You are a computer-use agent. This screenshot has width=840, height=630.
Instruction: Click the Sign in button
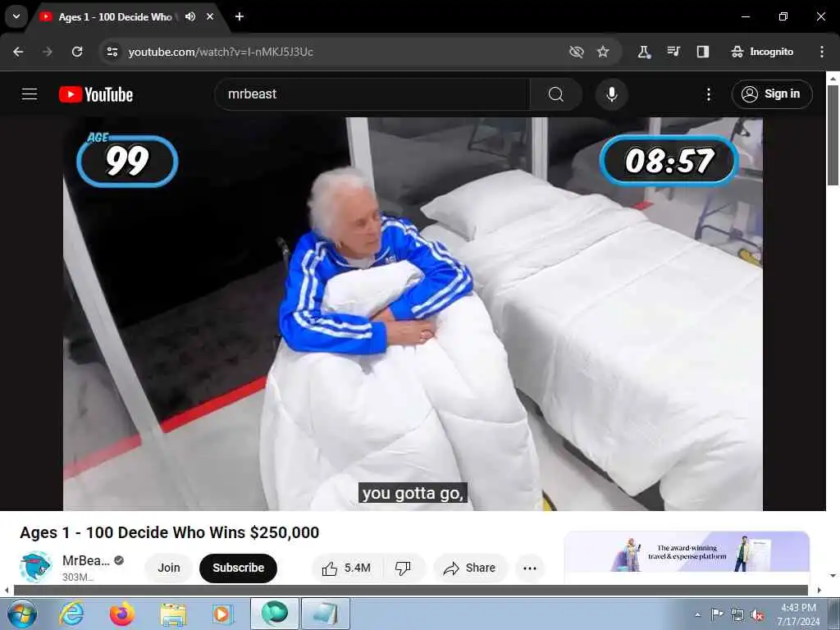(772, 94)
